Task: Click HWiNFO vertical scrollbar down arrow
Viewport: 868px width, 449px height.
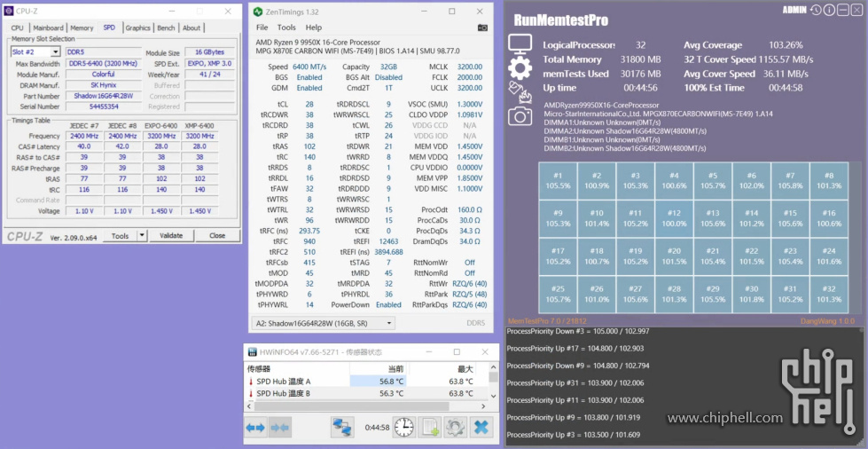Action: coord(494,396)
